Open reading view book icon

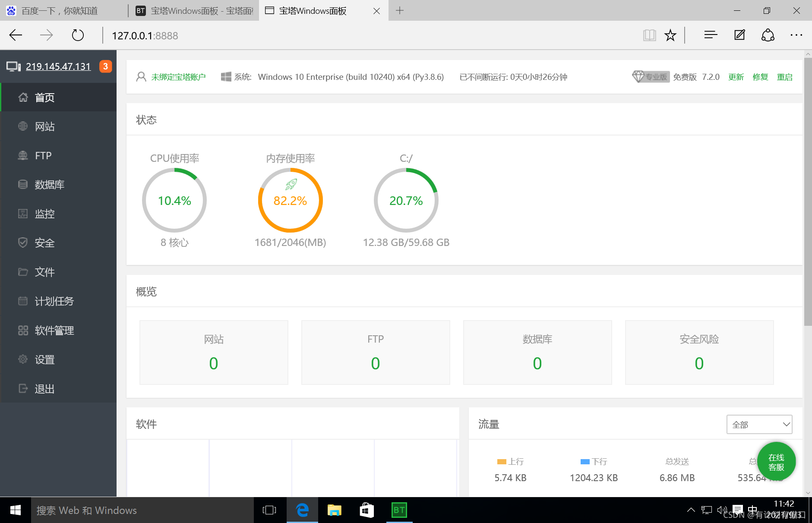pos(649,35)
